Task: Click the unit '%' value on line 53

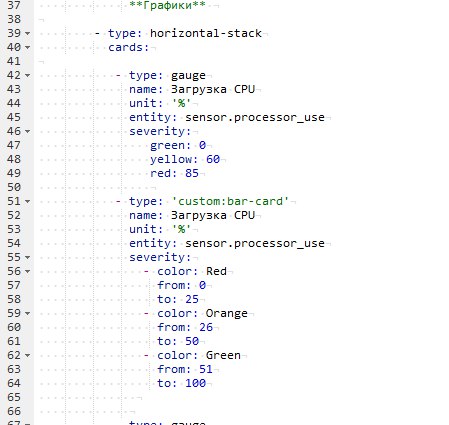Action: click(x=181, y=229)
